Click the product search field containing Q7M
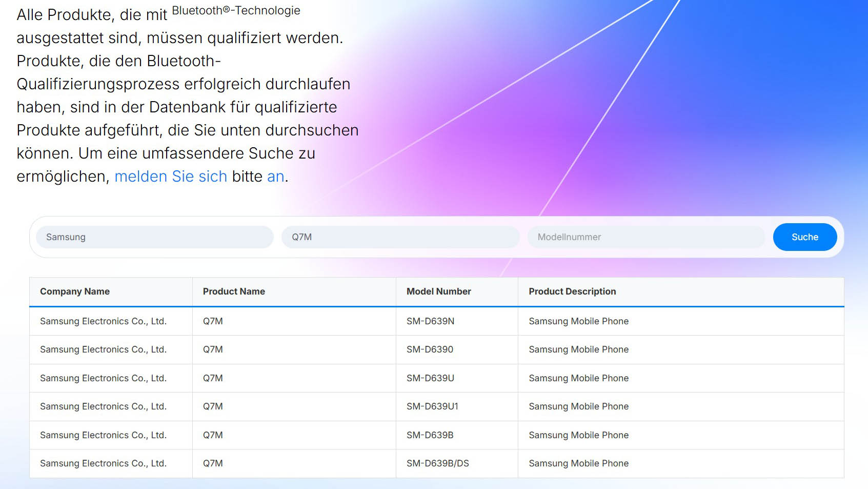Image resolution: width=868 pixels, height=489 pixels. coord(400,237)
